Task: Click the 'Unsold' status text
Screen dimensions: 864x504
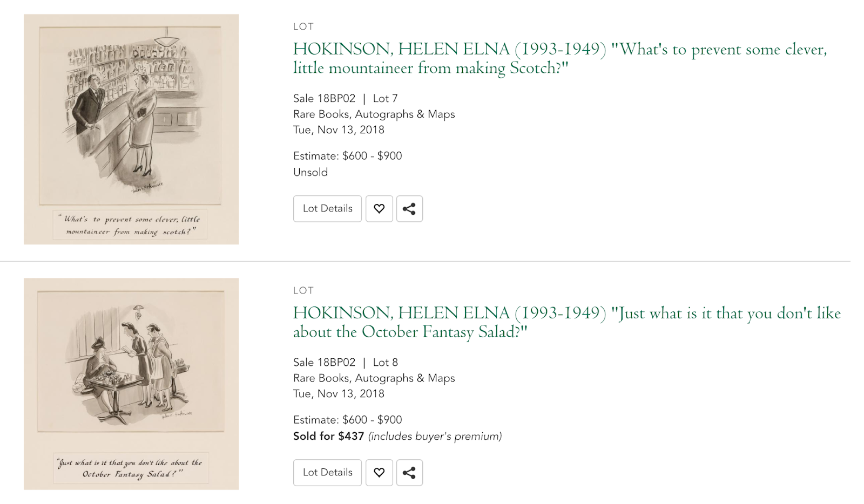Action: point(310,172)
